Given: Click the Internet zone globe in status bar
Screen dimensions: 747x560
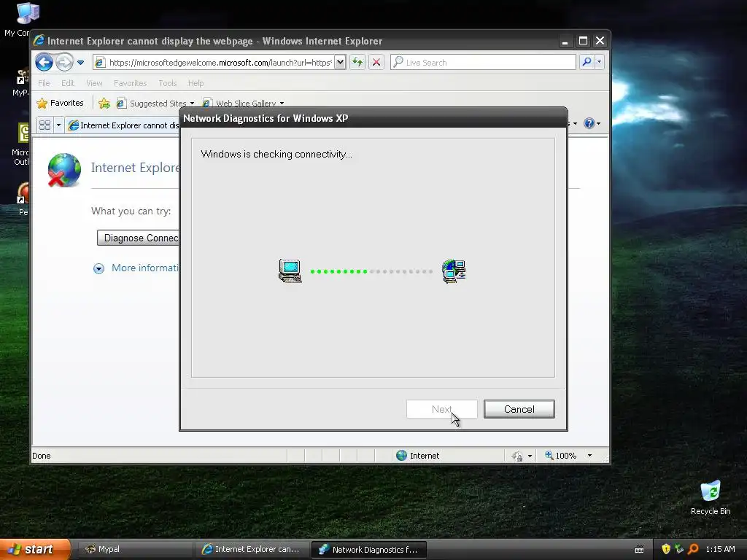Looking at the screenshot, I should [x=402, y=455].
